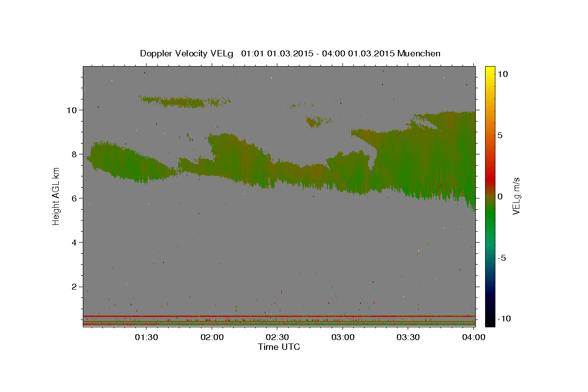The height and width of the screenshot is (392, 588).
Task: Click the yellow top of the colorbar
Action: [x=490, y=71]
